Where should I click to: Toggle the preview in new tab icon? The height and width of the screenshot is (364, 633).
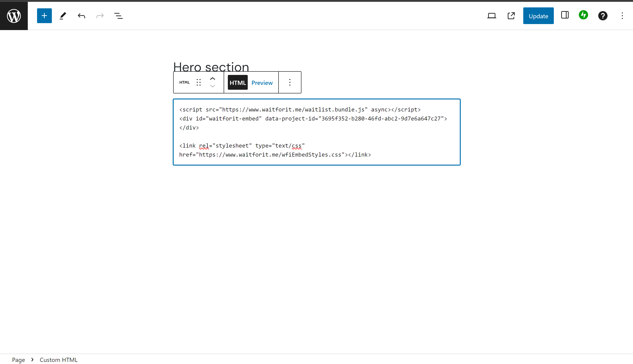pyautogui.click(x=511, y=15)
